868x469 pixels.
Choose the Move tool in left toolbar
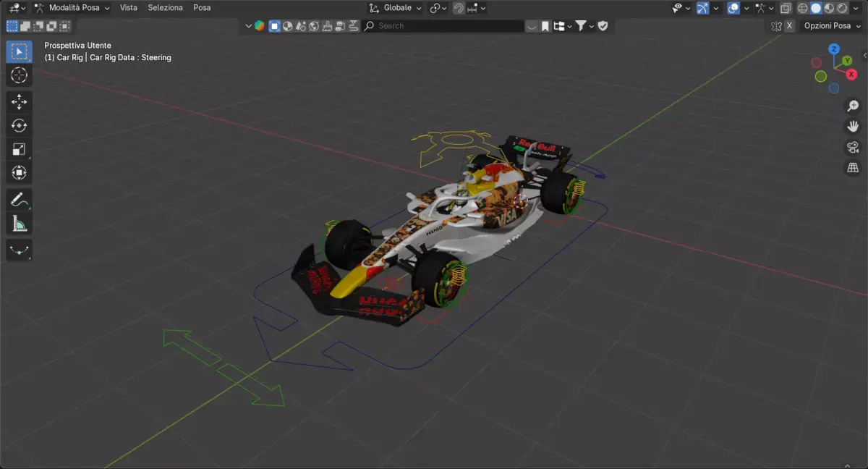pyautogui.click(x=20, y=102)
